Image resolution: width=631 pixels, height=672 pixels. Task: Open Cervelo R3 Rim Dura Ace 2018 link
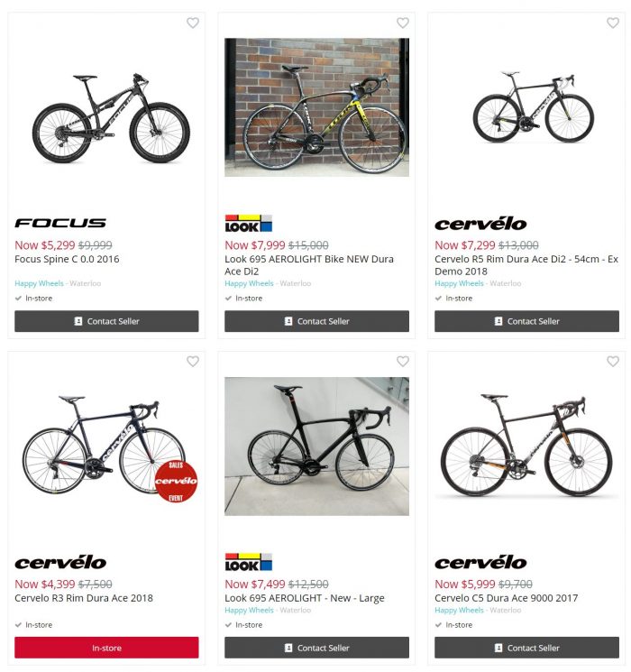tap(84, 598)
